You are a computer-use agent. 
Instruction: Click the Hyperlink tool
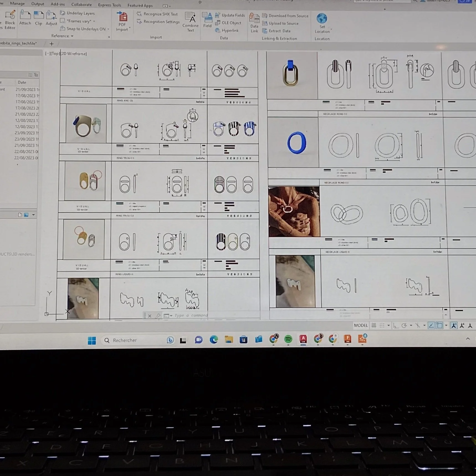click(227, 30)
